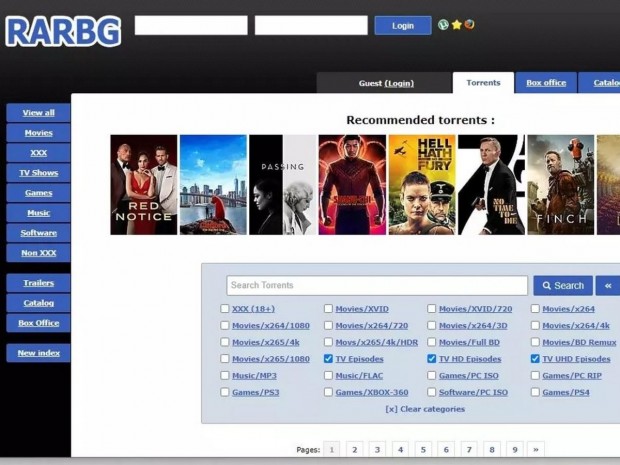
Task: Open Box Office in the sidebar
Action: (38, 323)
